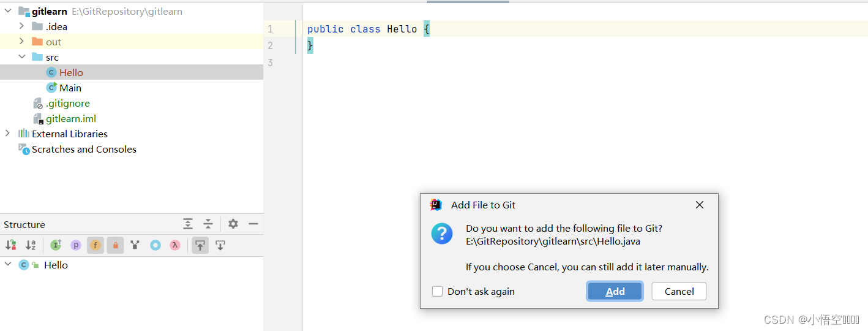Click Expand All icon in Structure header
868x331 pixels.
coord(188,224)
